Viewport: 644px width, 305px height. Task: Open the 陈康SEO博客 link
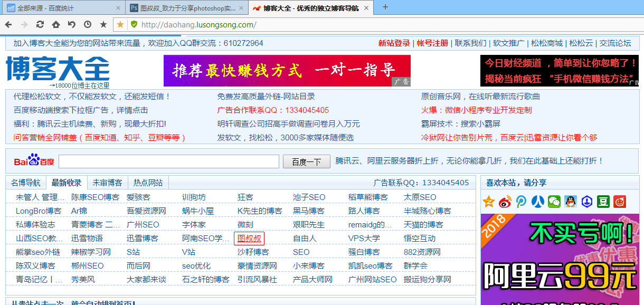96,197
